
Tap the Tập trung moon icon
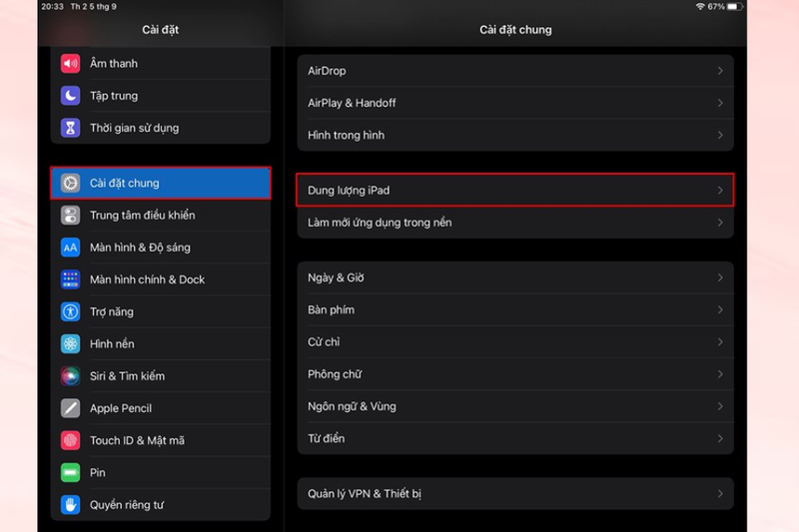pos(70,96)
